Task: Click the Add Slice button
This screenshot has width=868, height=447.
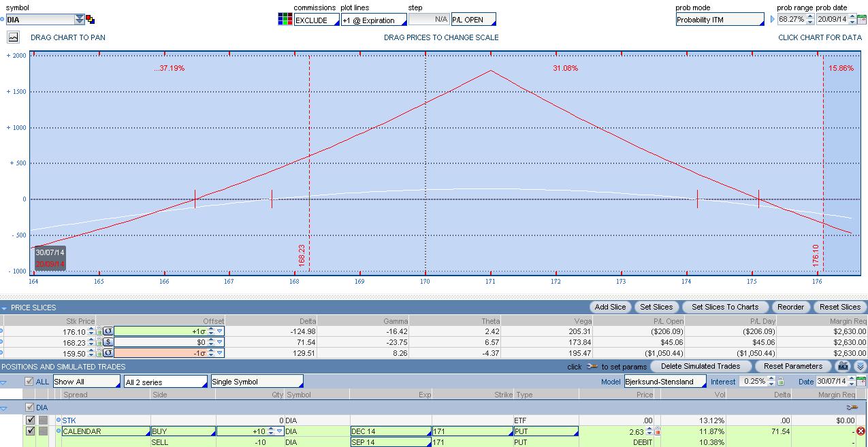Action: click(x=610, y=307)
